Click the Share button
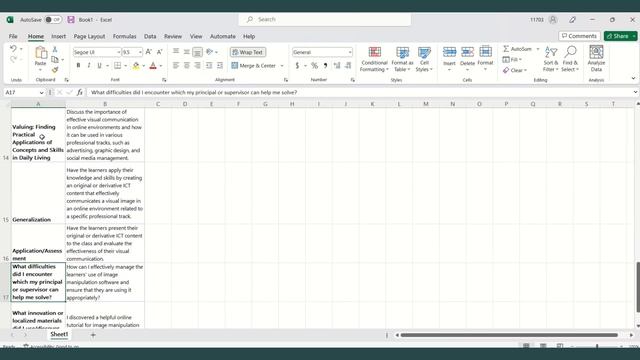The image size is (640, 360). tap(618, 36)
